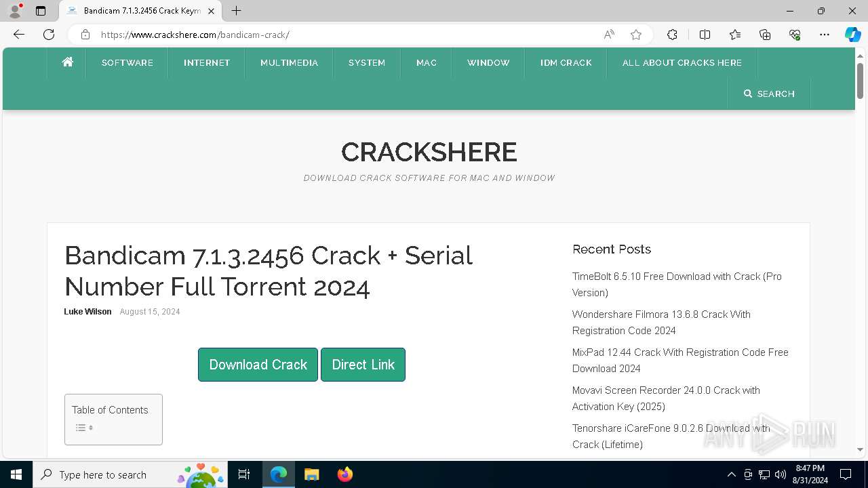Click the August 15, 2024 post date
This screenshot has height=488, width=868.
[x=150, y=312]
